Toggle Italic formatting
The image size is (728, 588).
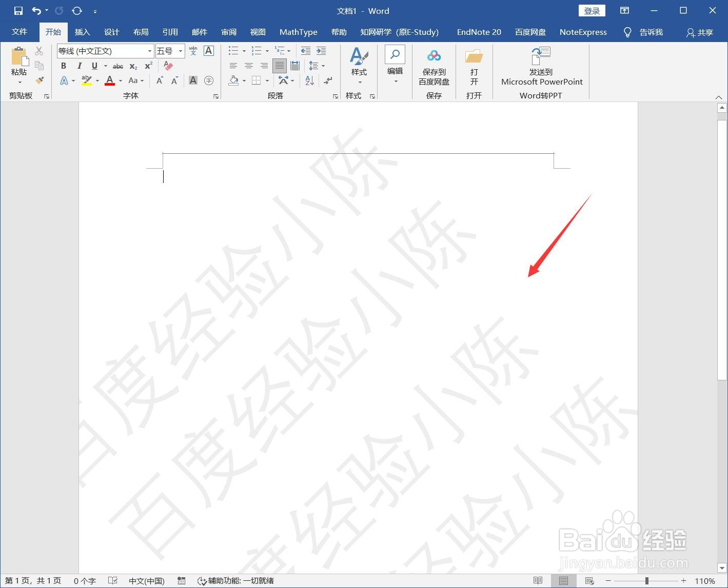point(79,66)
